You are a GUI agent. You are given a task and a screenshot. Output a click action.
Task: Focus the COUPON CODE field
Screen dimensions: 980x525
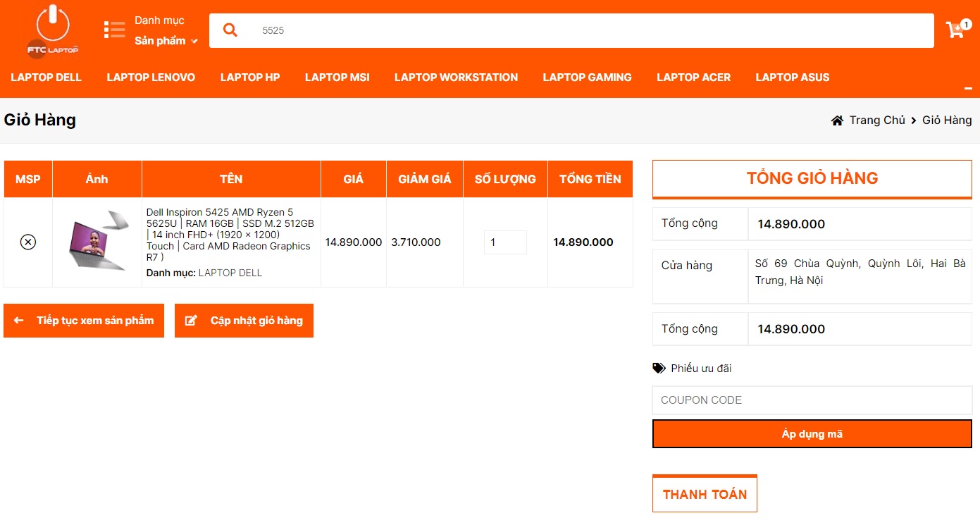coord(812,400)
